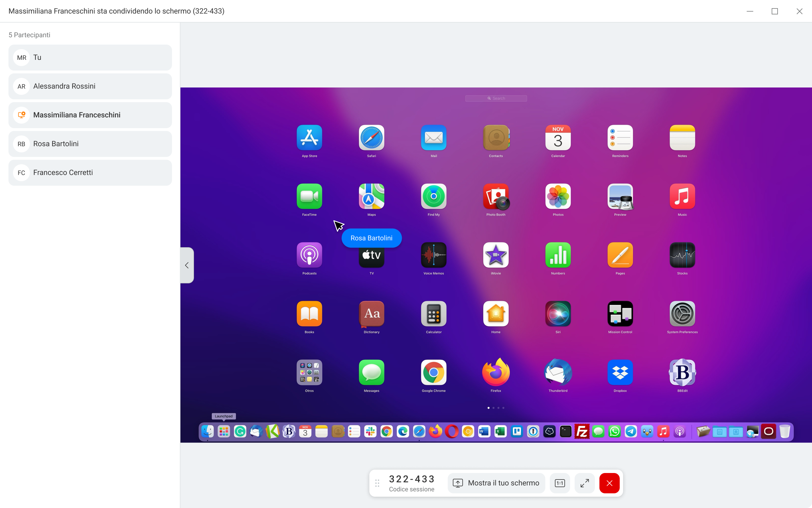Launch Firefox from the Launchpad grid
This screenshot has width=812, height=508.
pyautogui.click(x=496, y=372)
